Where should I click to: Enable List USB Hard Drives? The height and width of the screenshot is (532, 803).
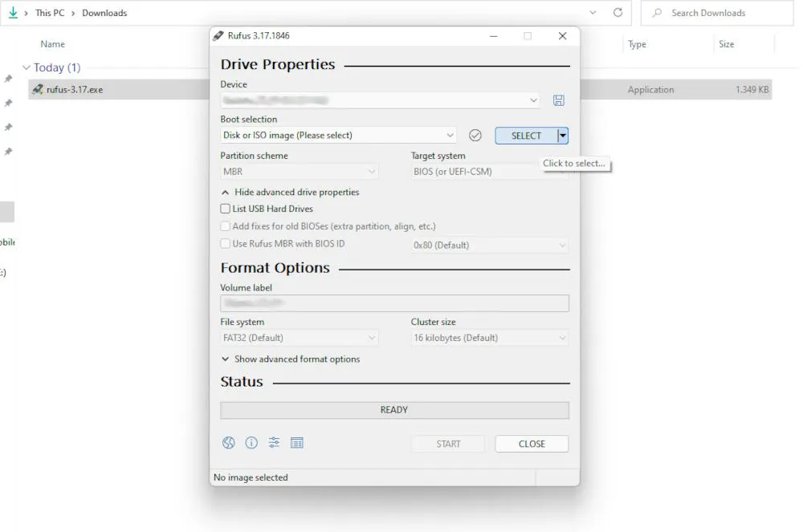[226, 209]
